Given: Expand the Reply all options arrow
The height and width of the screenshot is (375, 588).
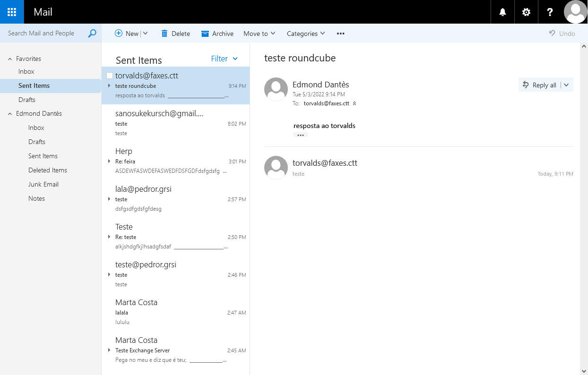Looking at the screenshot, I should point(567,85).
